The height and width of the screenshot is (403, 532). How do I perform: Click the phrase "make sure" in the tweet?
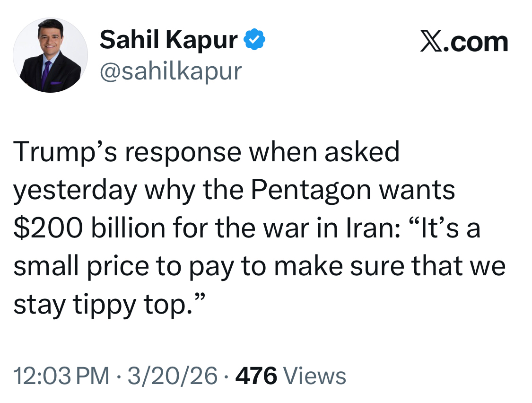[x=341, y=267]
